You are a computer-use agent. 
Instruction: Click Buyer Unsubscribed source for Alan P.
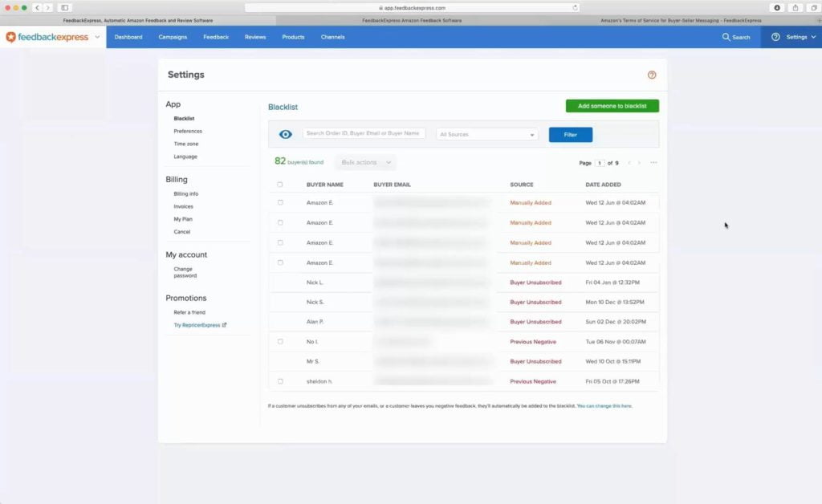click(x=535, y=322)
